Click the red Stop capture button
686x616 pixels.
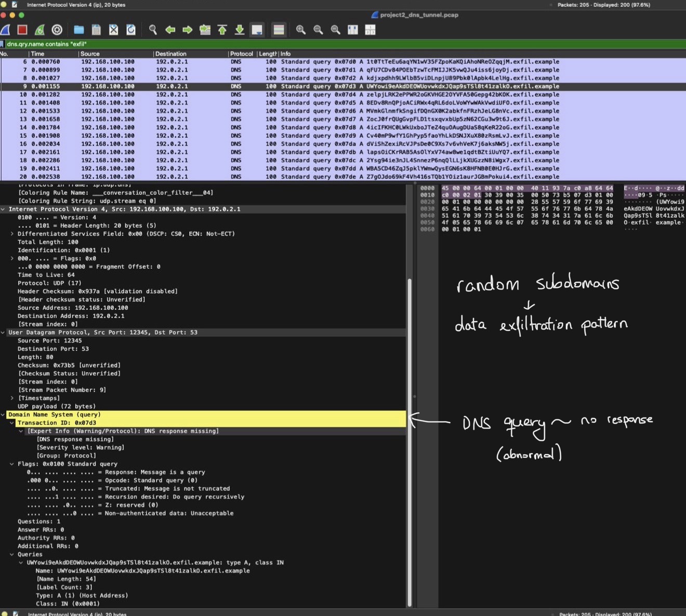click(22, 30)
